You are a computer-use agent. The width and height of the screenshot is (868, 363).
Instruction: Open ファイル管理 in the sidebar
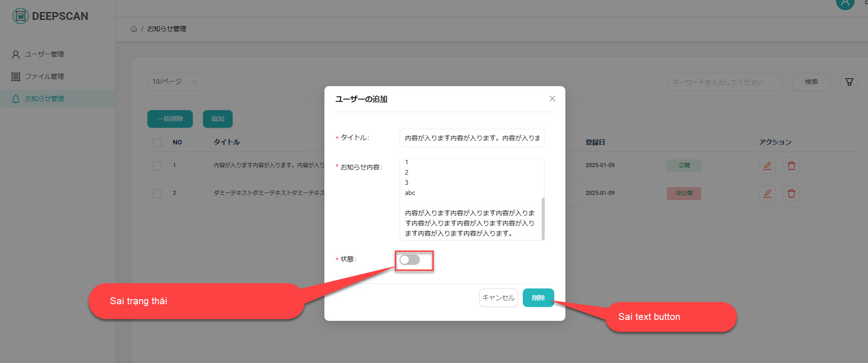(44, 76)
